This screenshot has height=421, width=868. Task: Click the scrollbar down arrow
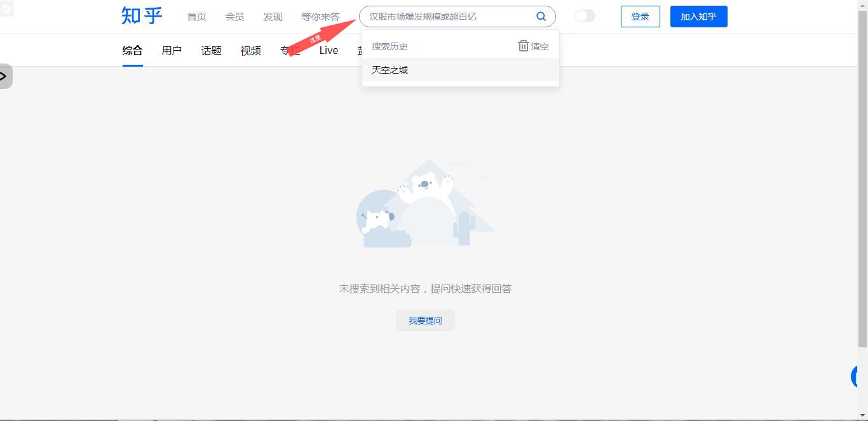tap(862, 415)
